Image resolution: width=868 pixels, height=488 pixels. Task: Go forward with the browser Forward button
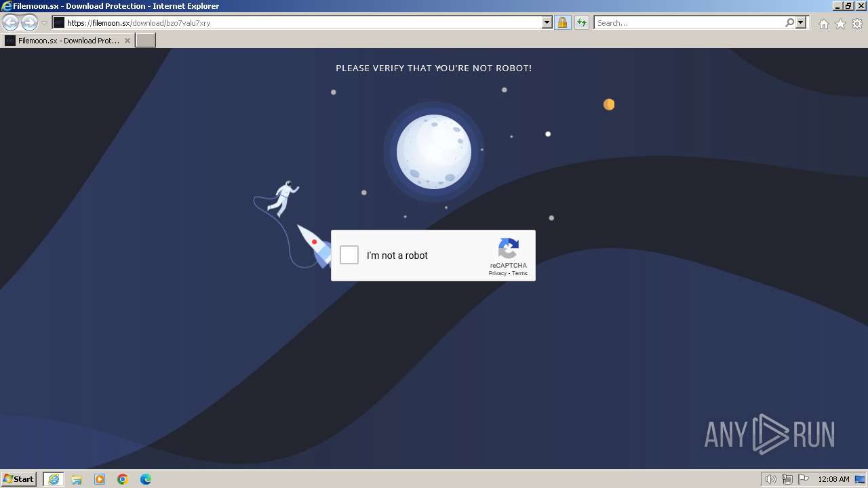coord(29,22)
